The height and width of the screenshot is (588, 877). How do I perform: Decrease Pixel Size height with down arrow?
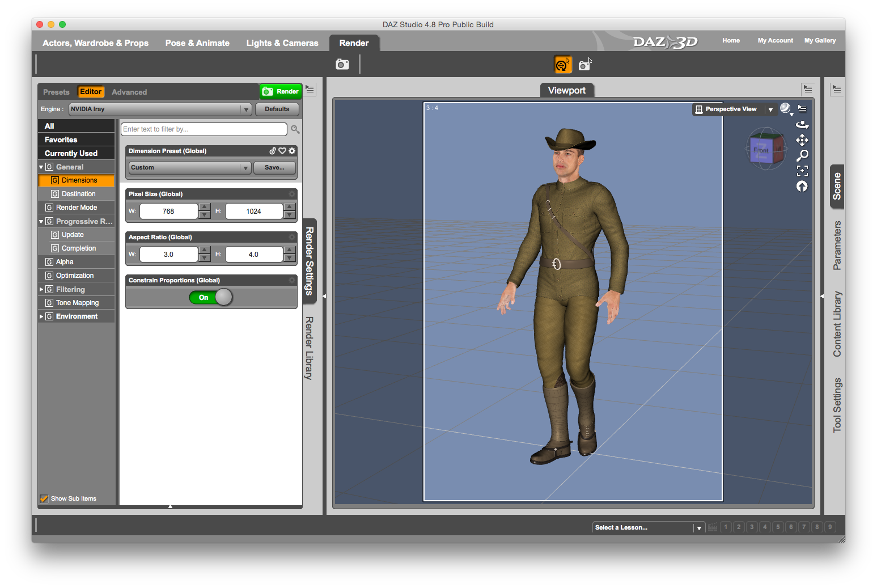coord(290,215)
